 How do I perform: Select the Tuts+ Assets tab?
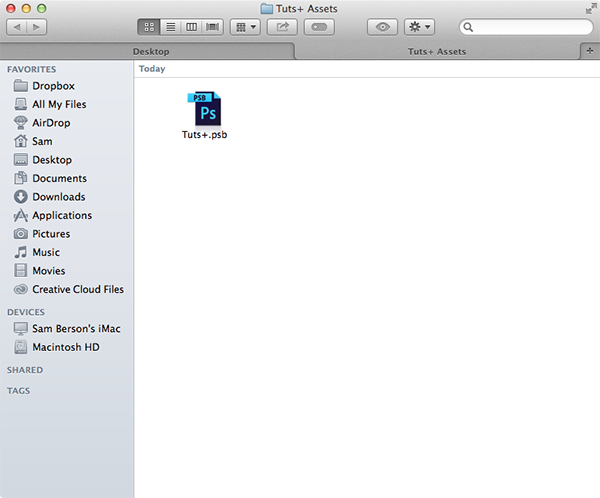point(437,51)
